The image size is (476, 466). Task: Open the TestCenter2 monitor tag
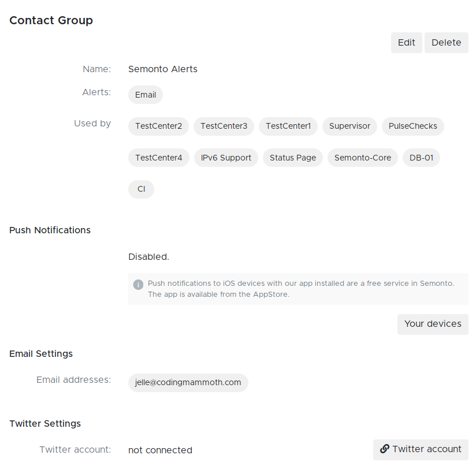point(158,126)
